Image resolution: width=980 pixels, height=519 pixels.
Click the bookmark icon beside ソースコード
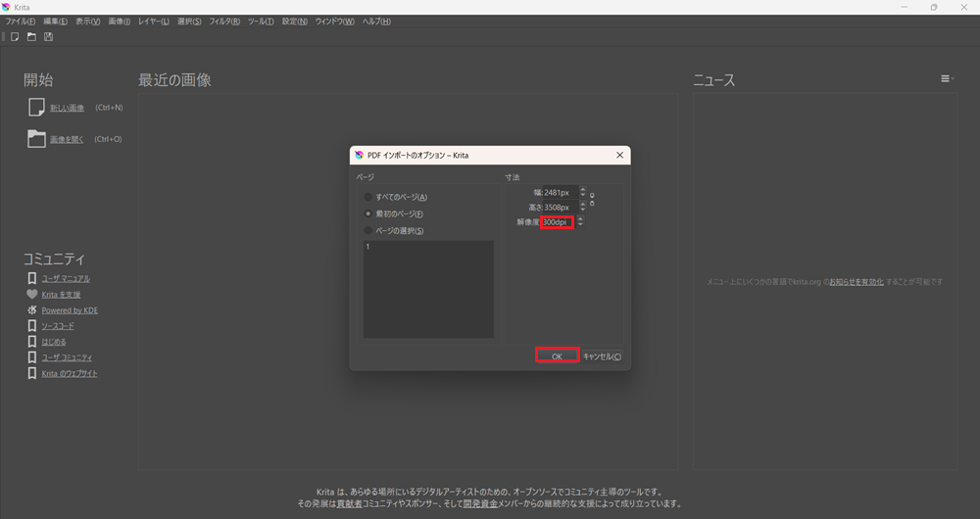32,325
